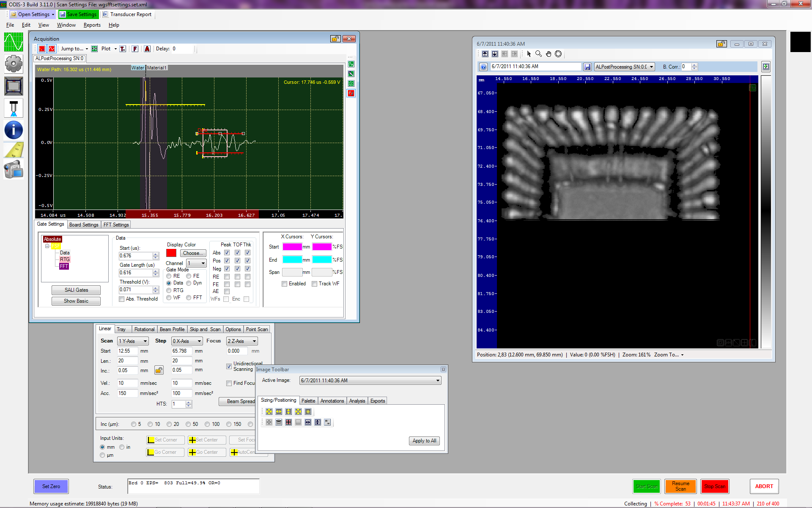Image resolution: width=812 pixels, height=508 pixels.
Task: Toggle Unidirectional Scanning checkbox
Action: (229, 366)
